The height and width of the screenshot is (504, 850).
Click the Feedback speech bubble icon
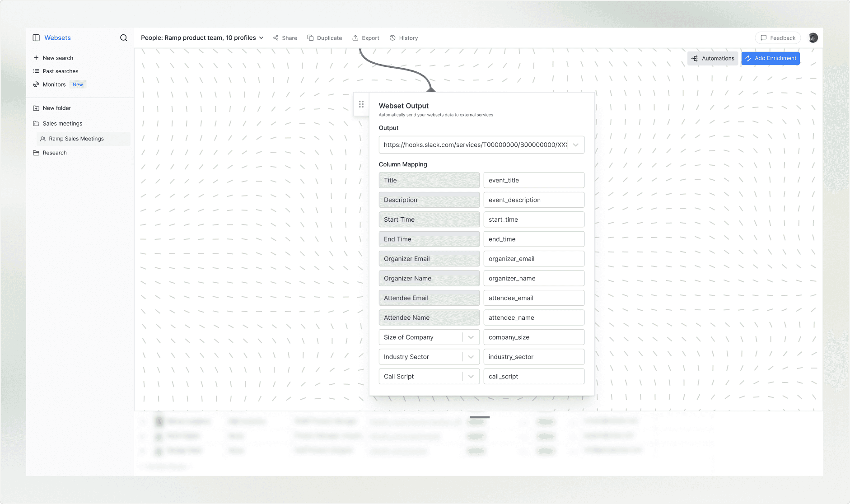764,38
